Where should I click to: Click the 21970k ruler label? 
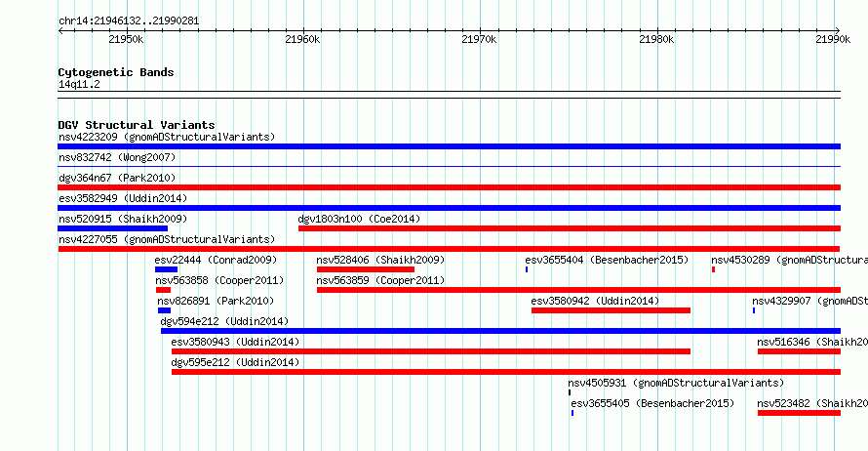(479, 39)
